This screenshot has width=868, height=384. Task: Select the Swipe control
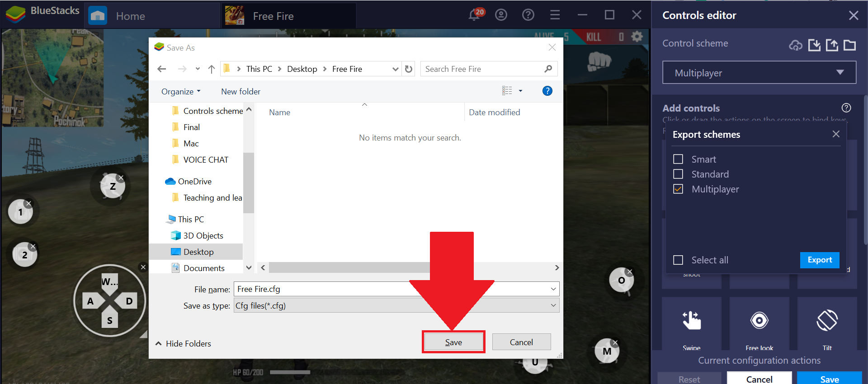click(692, 323)
